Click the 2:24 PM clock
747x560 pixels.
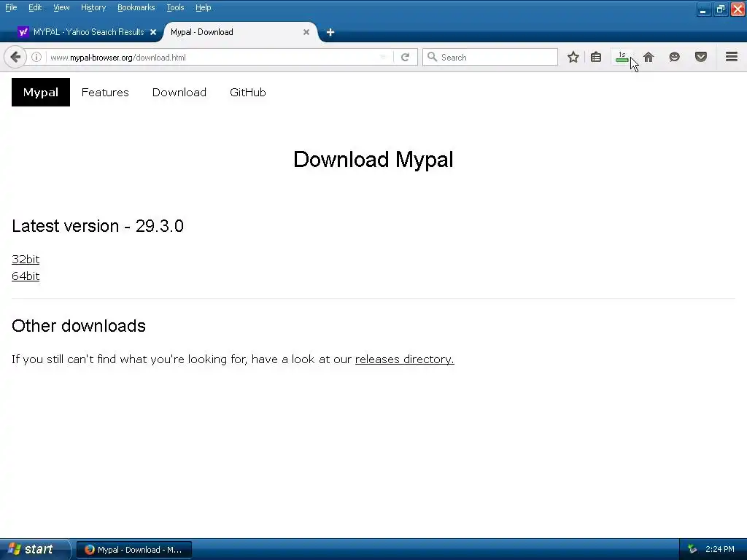pyautogui.click(x=720, y=550)
